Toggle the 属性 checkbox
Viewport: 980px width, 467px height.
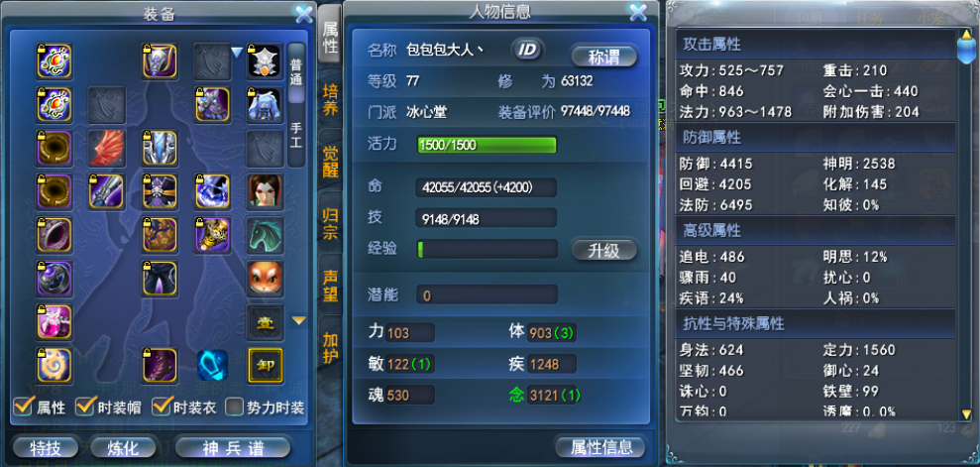[23, 407]
